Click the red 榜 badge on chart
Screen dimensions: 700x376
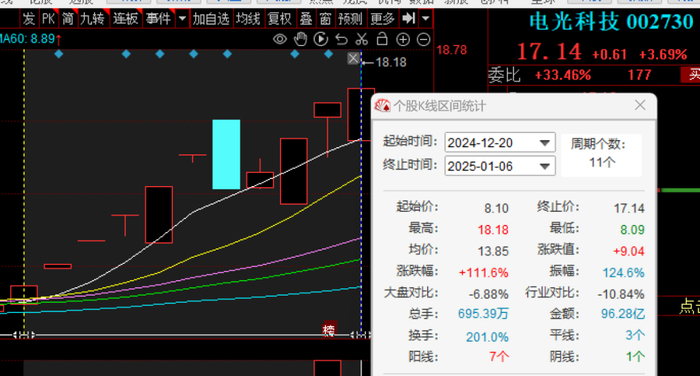pyautogui.click(x=329, y=330)
